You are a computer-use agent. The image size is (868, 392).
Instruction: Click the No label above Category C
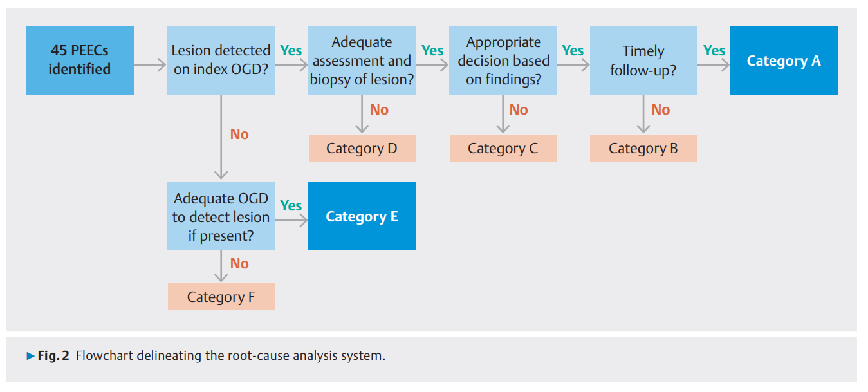[519, 110]
